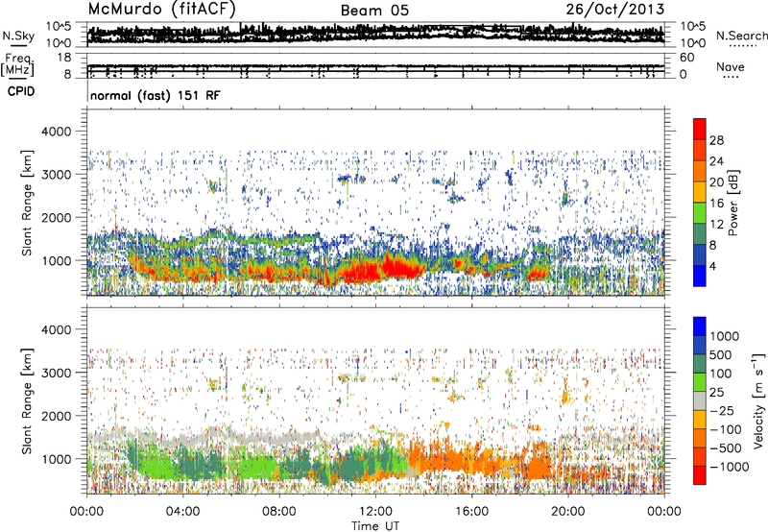This screenshot has width=768, height=532.
Task: Click the '12:00' time axis tick label
Action: click(375, 512)
